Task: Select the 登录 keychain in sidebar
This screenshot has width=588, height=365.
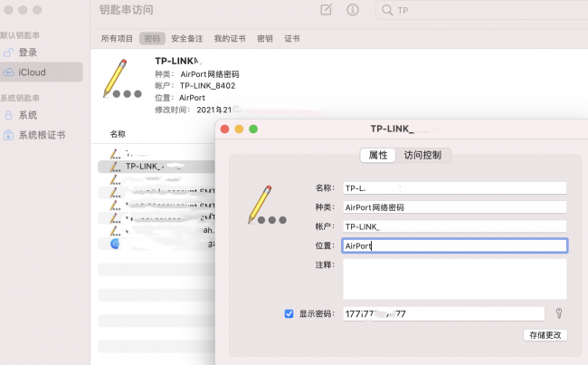Action: coord(42,53)
